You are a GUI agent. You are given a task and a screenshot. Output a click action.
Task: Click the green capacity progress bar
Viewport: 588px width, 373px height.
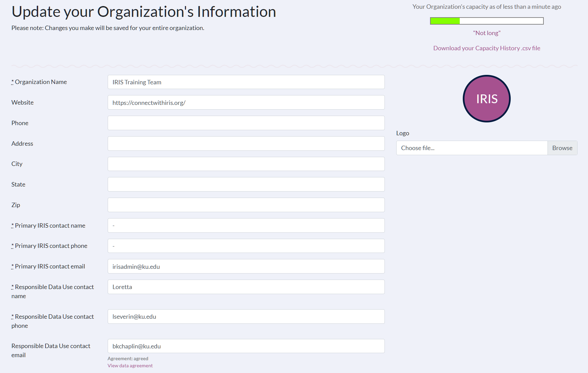486,21
